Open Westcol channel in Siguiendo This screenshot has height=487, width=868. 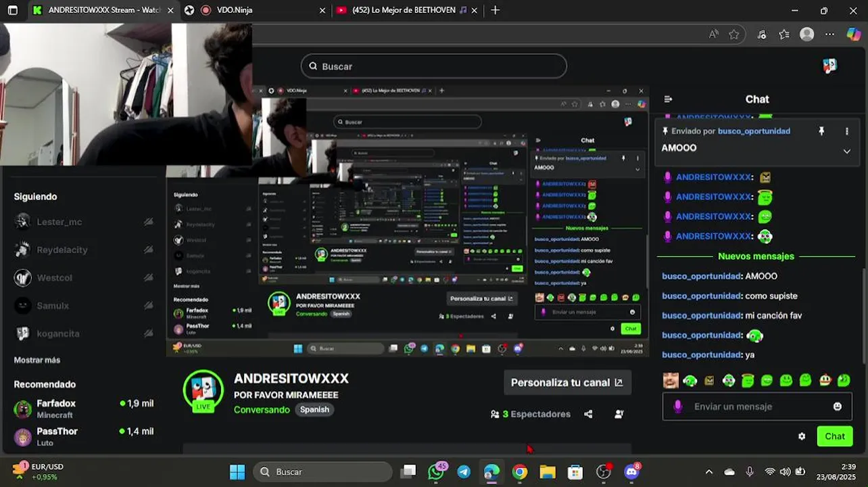(x=83, y=277)
